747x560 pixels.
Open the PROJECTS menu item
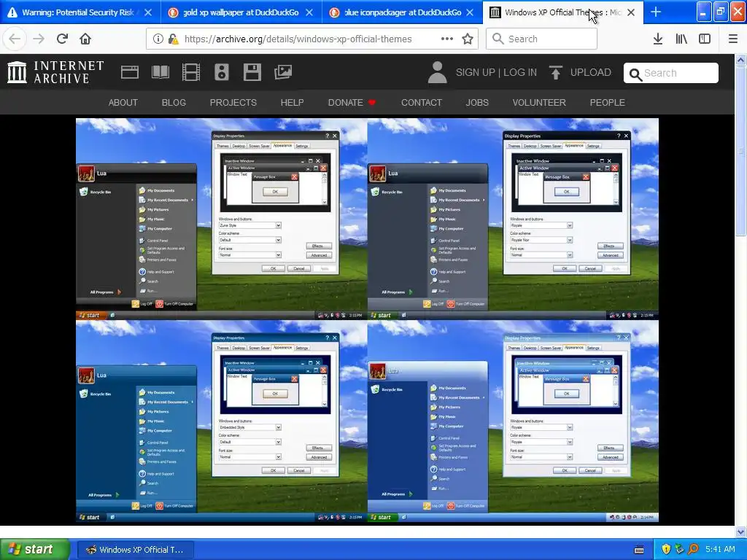coord(233,102)
